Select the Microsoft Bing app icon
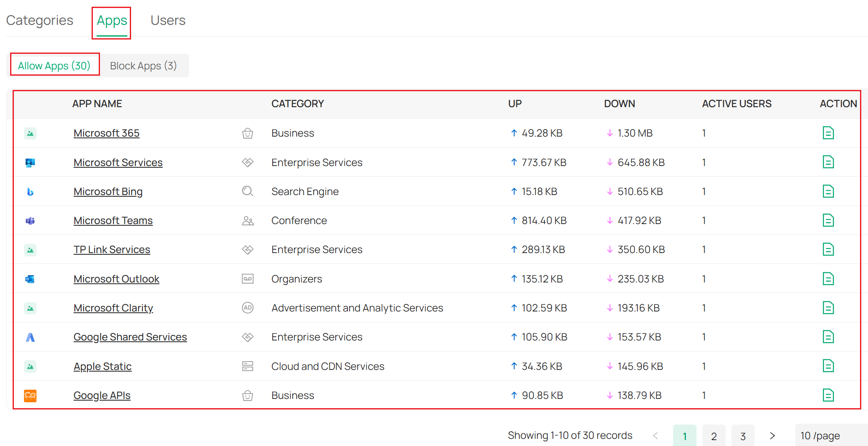The height and width of the screenshot is (446, 868). pos(30,191)
